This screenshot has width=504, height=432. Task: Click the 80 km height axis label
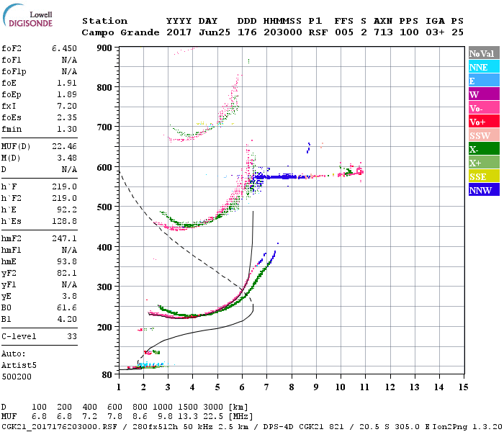click(x=107, y=375)
